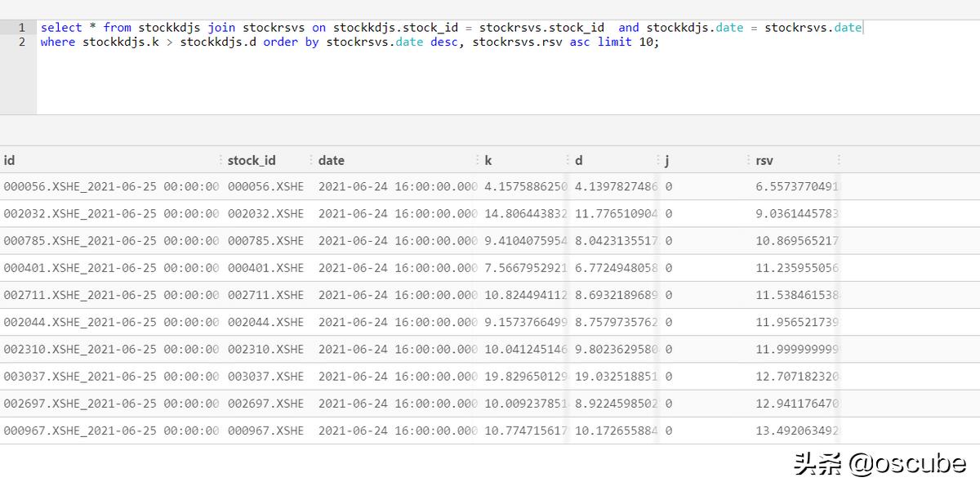Select the rsv cell 6.5573770491
980x491 pixels.
[x=796, y=186]
